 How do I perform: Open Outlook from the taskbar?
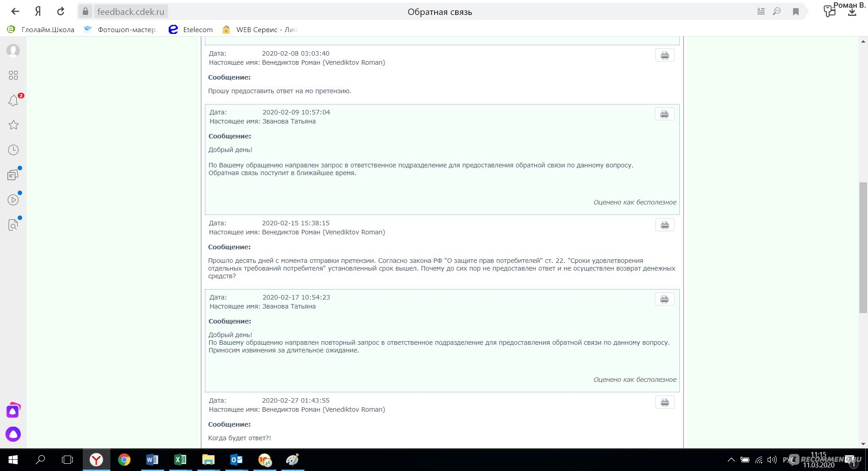point(236,460)
